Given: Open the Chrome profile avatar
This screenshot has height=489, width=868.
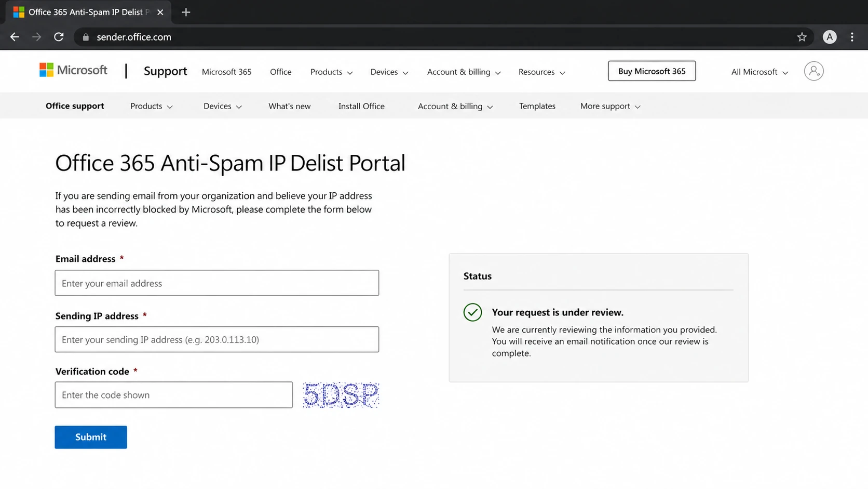Looking at the screenshot, I should (830, 37).
